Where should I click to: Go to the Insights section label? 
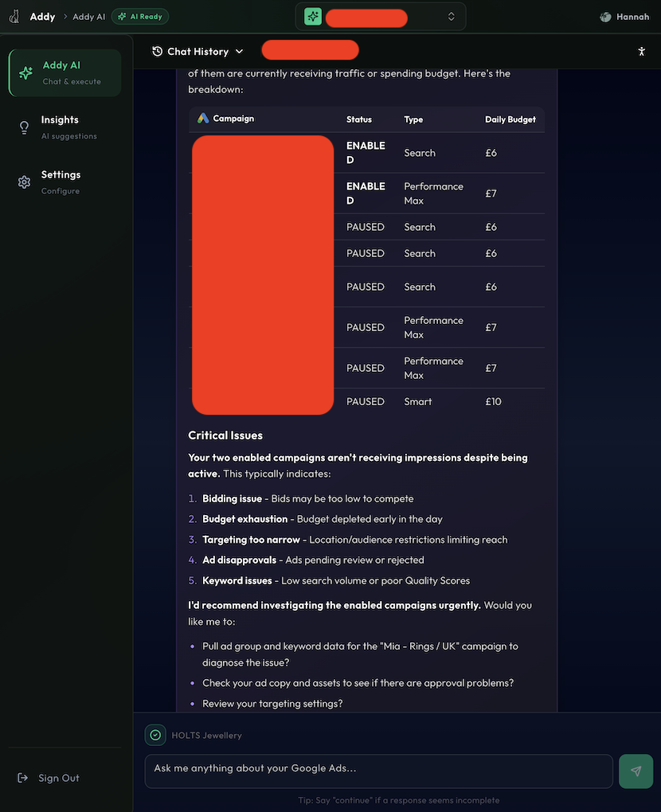click(61, 120)
